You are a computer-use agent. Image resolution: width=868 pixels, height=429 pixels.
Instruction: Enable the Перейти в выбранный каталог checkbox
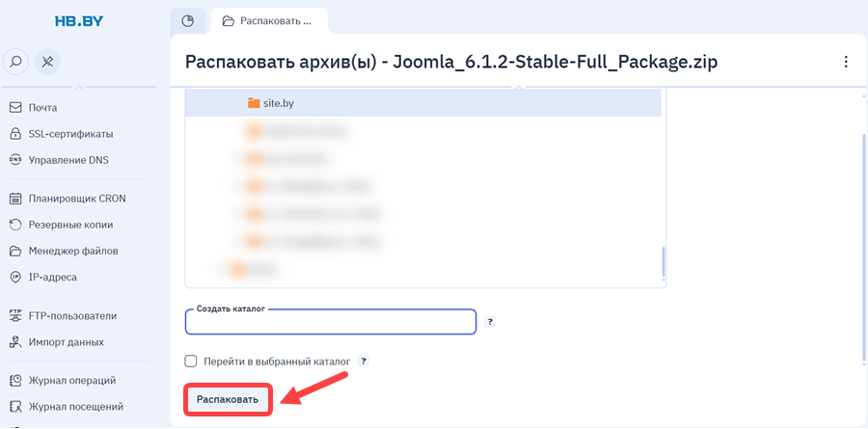click(x=190, y=362)
